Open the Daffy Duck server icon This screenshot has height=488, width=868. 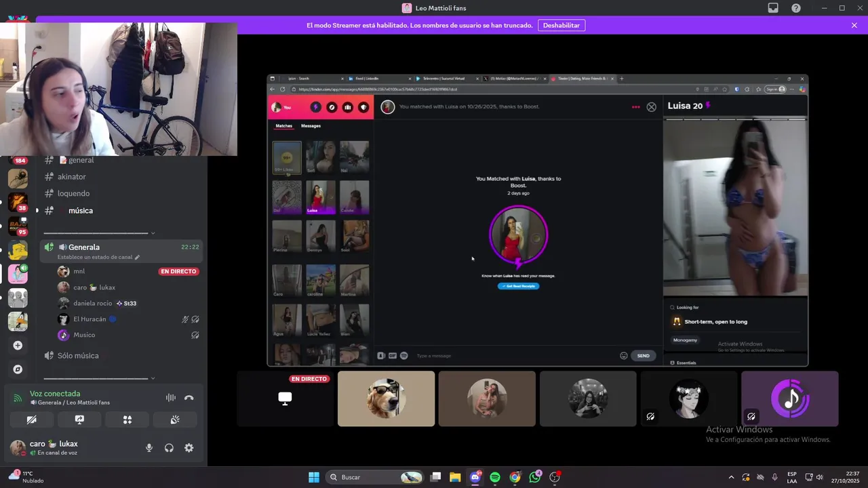18,321
